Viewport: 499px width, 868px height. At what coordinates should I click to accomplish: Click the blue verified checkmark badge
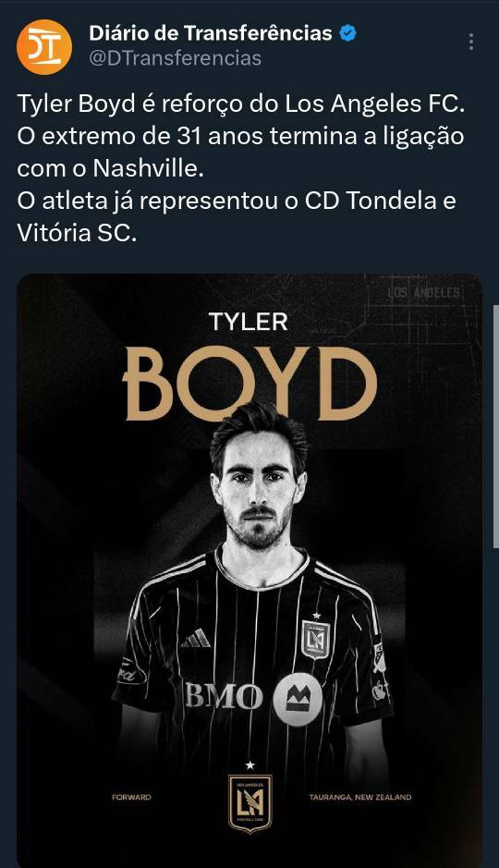[348, 34]
